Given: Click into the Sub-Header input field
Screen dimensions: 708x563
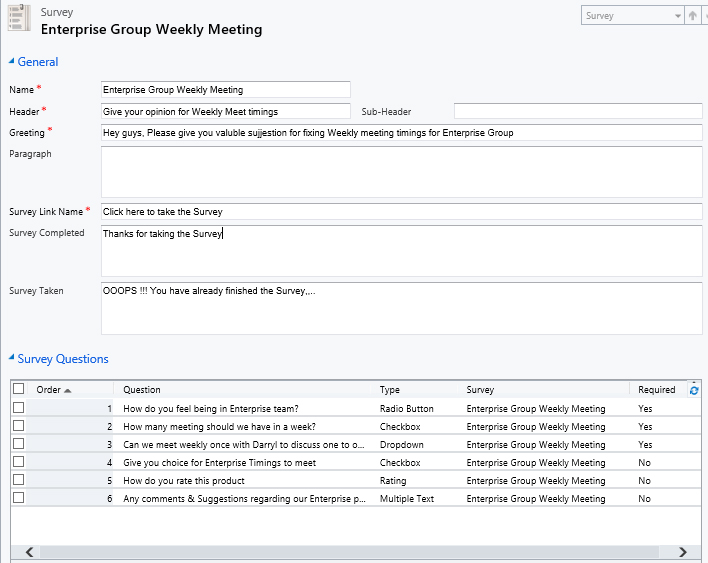Looking at the screenshot, I should point(577,111).
